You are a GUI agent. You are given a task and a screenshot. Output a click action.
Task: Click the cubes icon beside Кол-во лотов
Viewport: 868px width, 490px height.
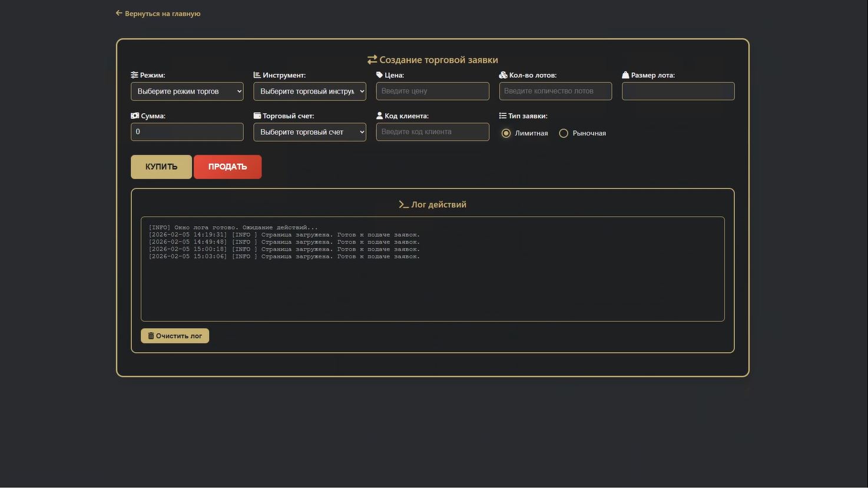coord(503,75)
